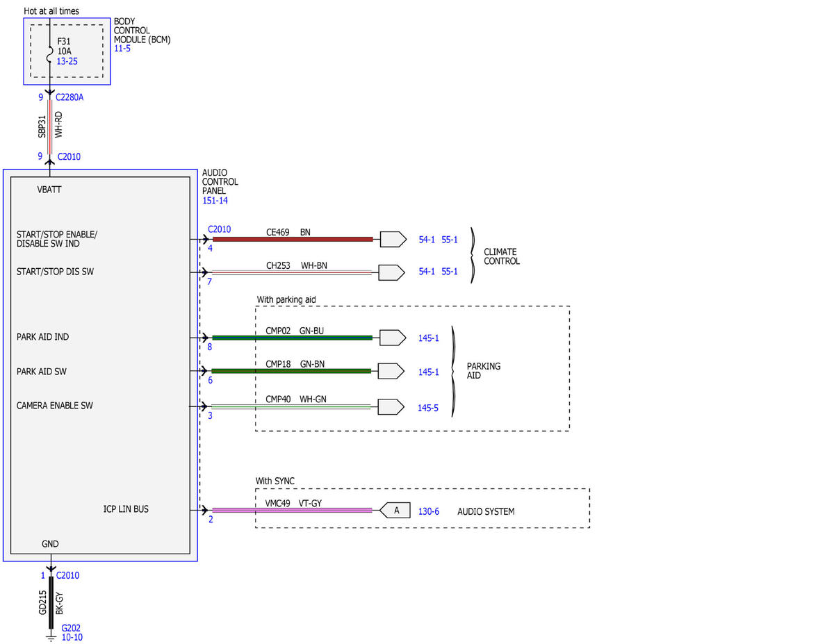Select the off-page arrow on CMP02 GN-BU
The width and height of the screenshot is (834, 644).
[393, 338]
